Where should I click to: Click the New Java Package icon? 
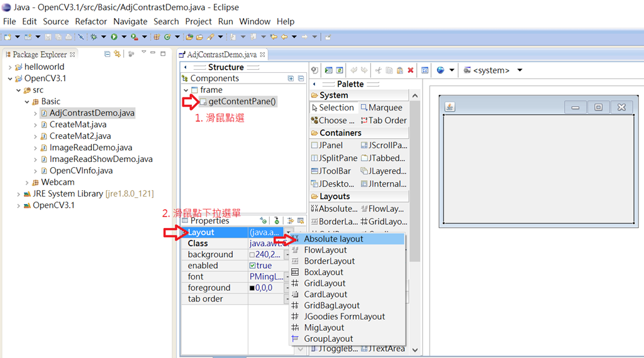tap(157, 37)
